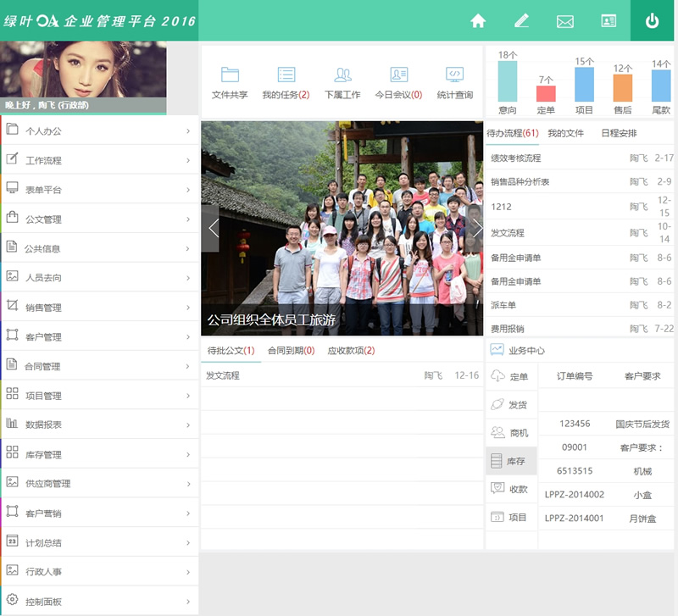678x616 pixels.
Task: Expand the 控制面板 sidebar menu
Action: (x=99, y=602)
